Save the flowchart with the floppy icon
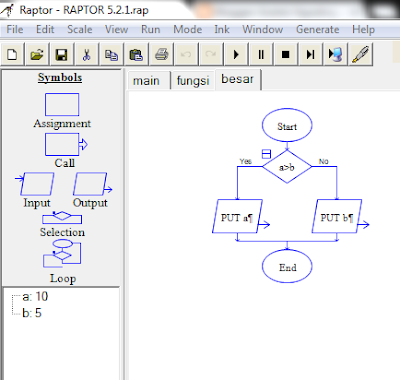Image resolution: width=400 pixels, height=380 pixels. click(x=61, y=54)
